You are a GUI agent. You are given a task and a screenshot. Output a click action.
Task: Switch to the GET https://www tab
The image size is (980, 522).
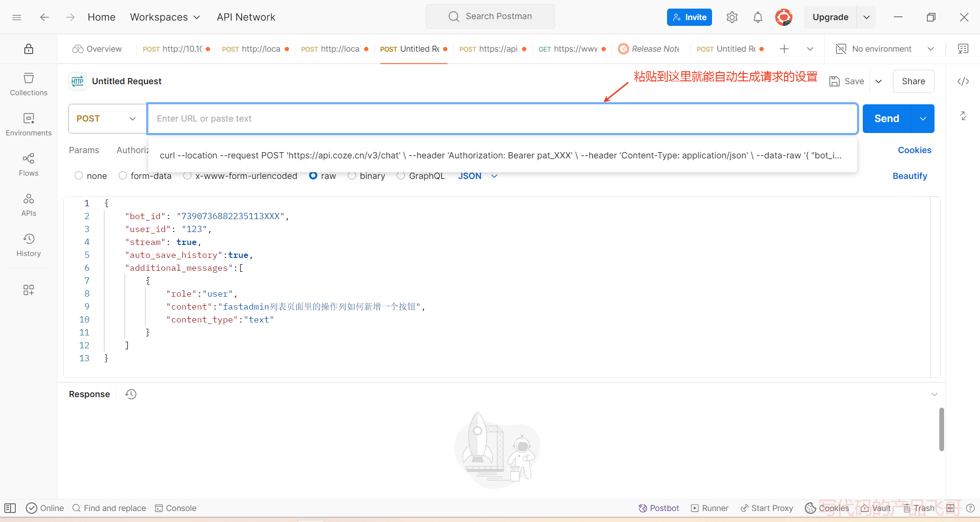[x=572, y=49]
